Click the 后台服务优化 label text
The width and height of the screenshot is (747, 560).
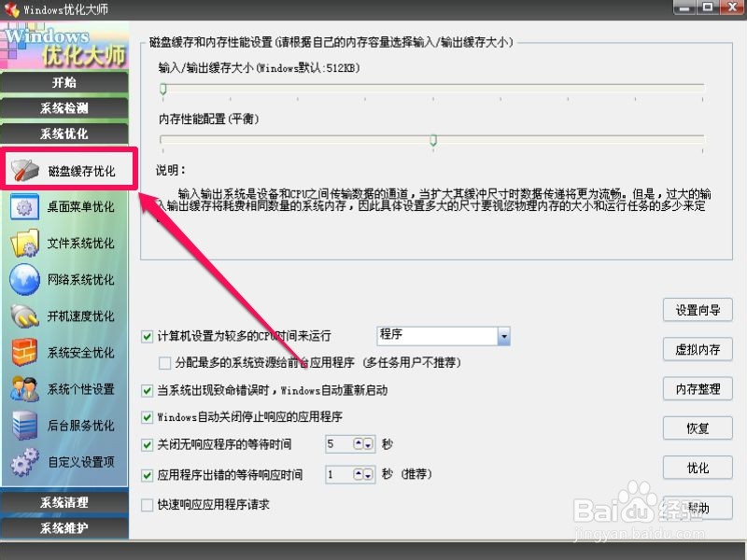point(80,426)
